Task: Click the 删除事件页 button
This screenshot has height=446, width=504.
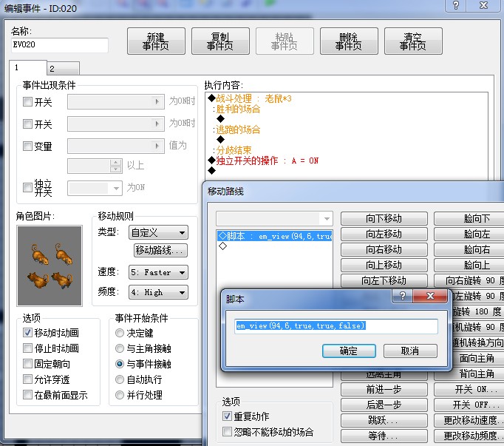Action: [349, 41]
